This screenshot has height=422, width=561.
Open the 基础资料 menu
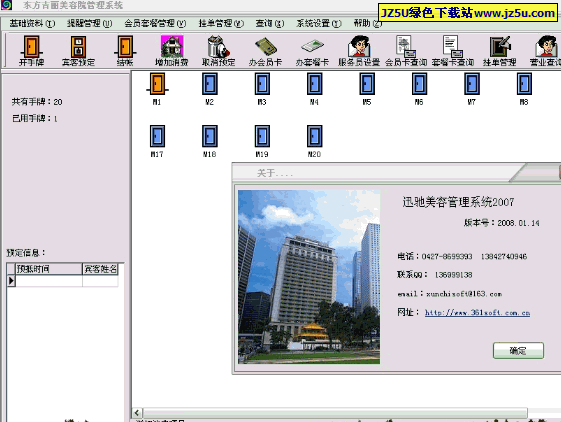pyautogui.click(x=32, y=24)
